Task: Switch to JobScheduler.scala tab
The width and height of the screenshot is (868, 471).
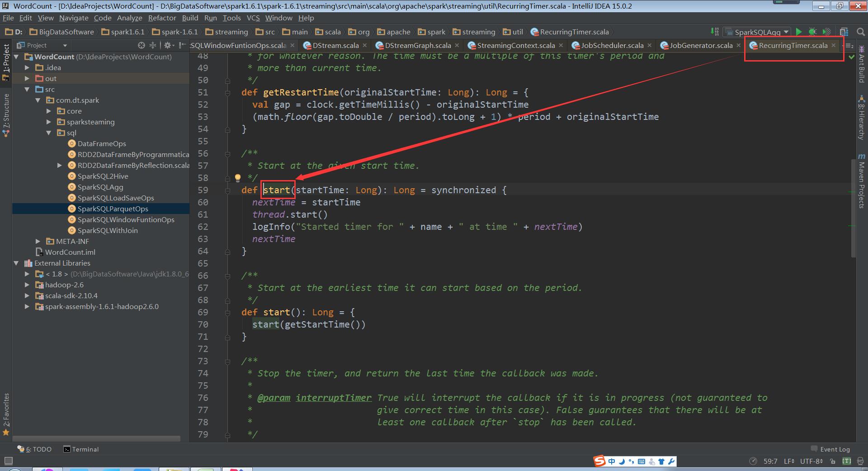Action: click(612, 45)
